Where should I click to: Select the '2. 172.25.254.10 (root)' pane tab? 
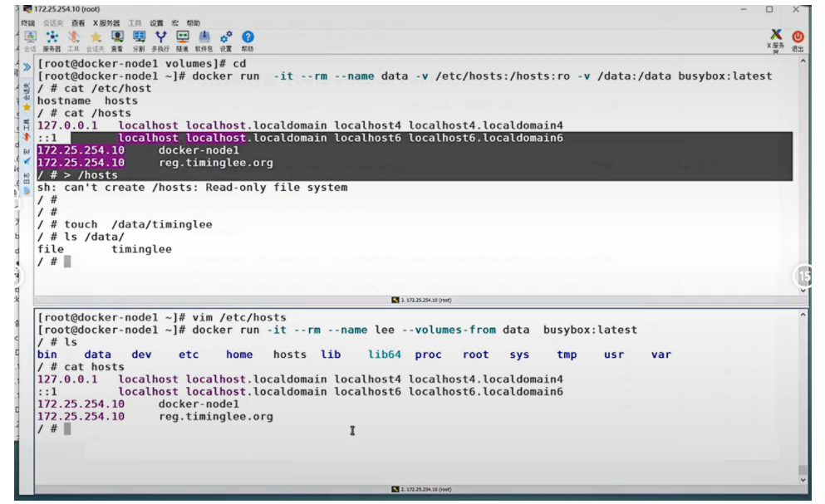click(x=421, y=489)
